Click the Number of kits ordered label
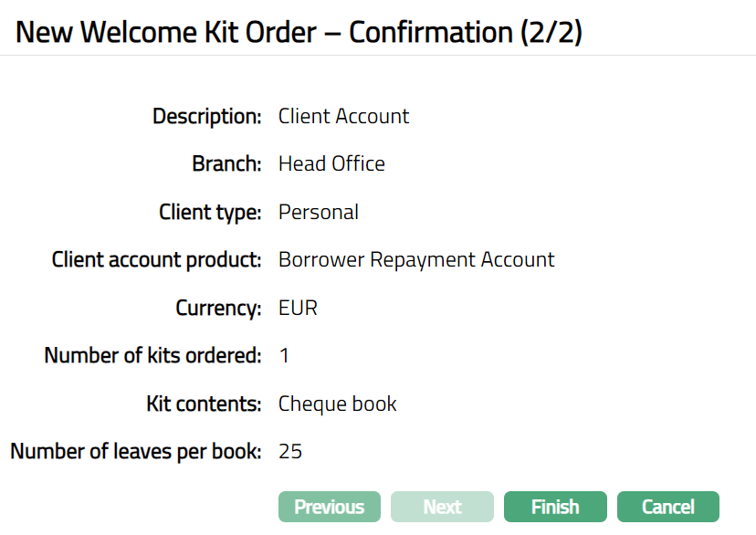This screenshot has width=756, height=535. coord(153,355)
